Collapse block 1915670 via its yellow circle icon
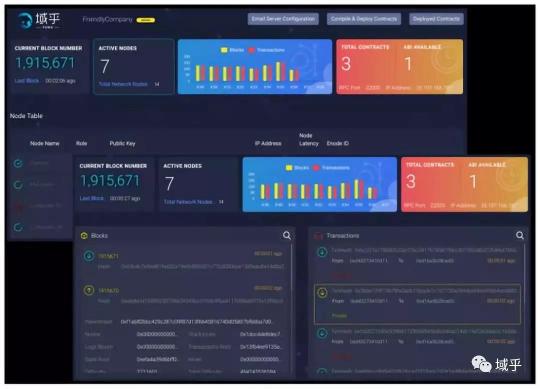The image size is (540, 389). 89,291
